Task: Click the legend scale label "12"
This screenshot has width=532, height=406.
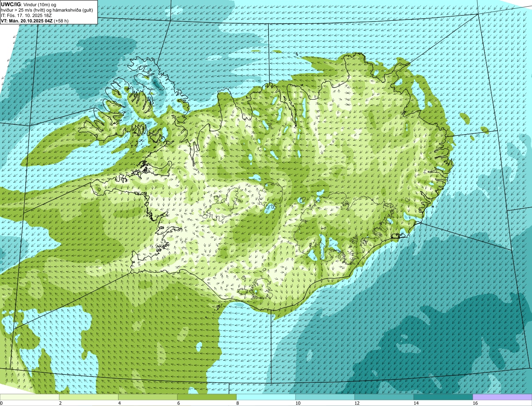Action: [357, 403]
